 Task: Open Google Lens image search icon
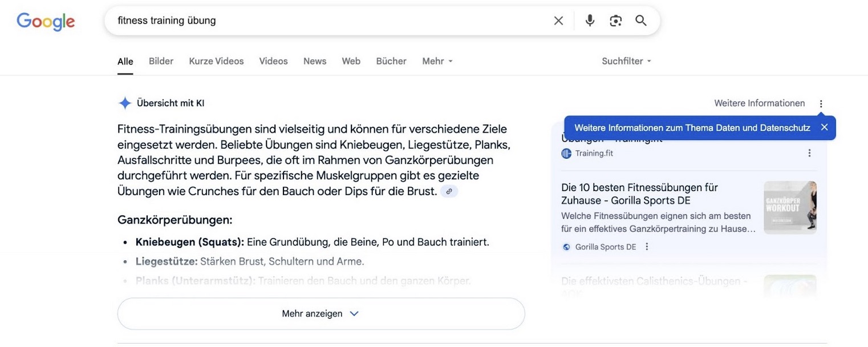[x=615, y=21]
